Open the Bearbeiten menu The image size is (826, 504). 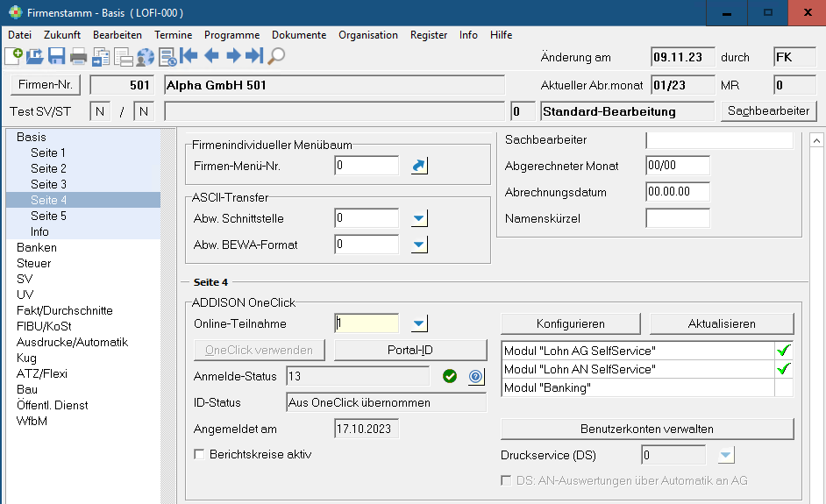(117, 35)
